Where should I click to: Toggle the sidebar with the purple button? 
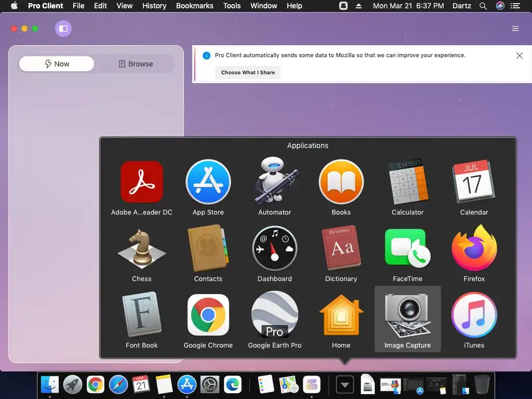point(63,29)
